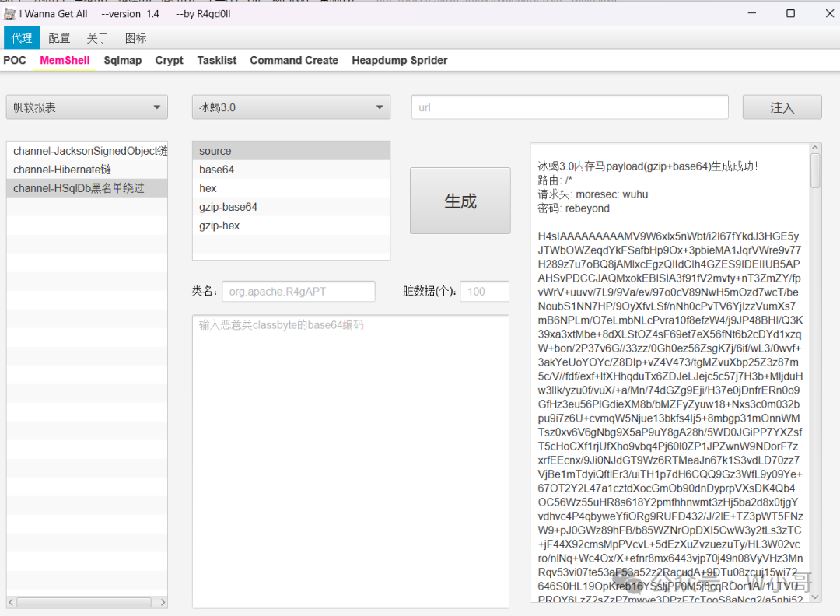Choose hex output format
The height and width of the screenshot is (616, 840).
(x=291, y=188)
